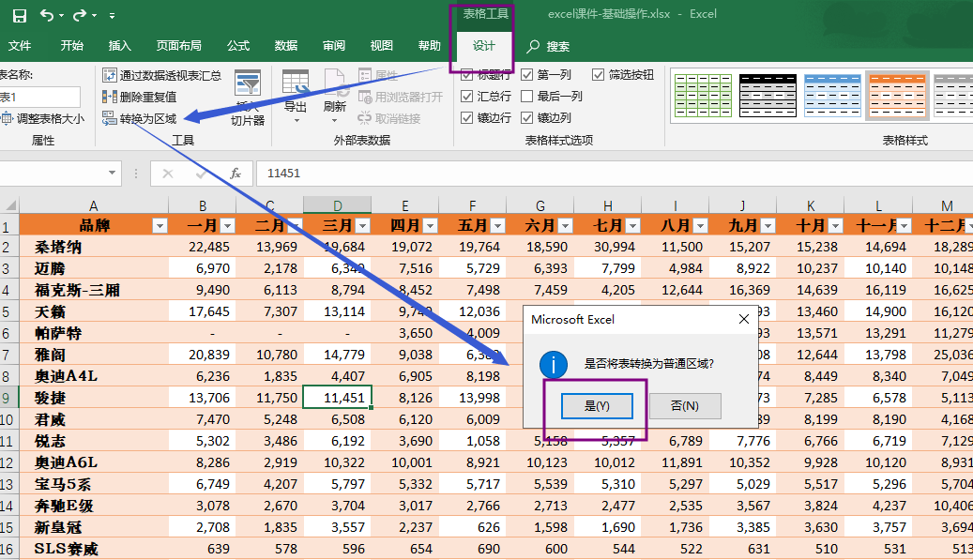Click Resize Table (调整表格大小)
This screenshot has height=560, width=973.
pos(42,118)
